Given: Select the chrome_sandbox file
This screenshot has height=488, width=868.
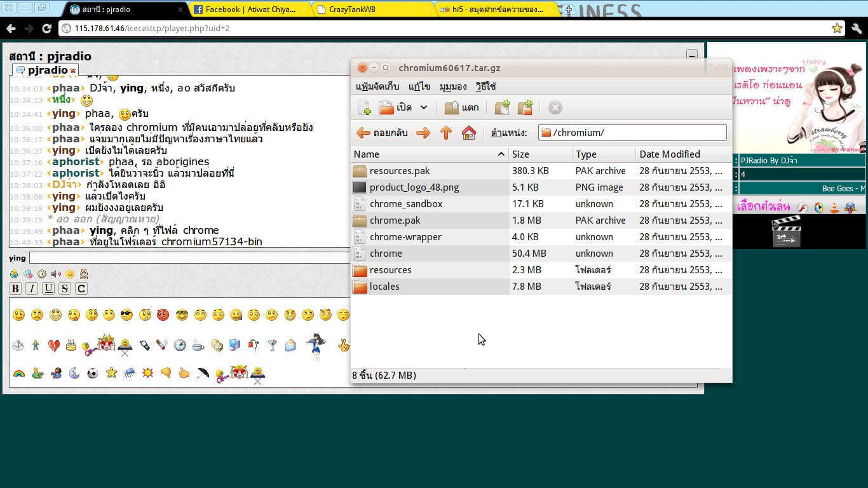Looking at the screenshot, I should coord(541,204).
